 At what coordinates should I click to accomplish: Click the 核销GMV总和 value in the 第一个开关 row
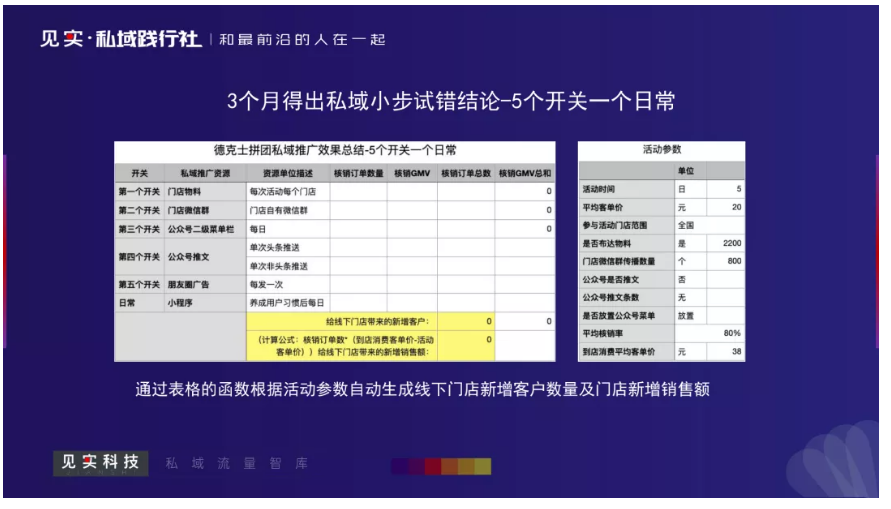[x=524, y=191]
